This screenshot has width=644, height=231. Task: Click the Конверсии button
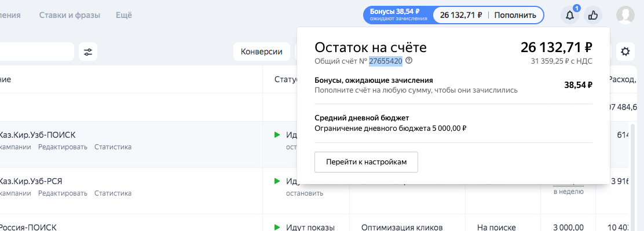pos(262,52)
